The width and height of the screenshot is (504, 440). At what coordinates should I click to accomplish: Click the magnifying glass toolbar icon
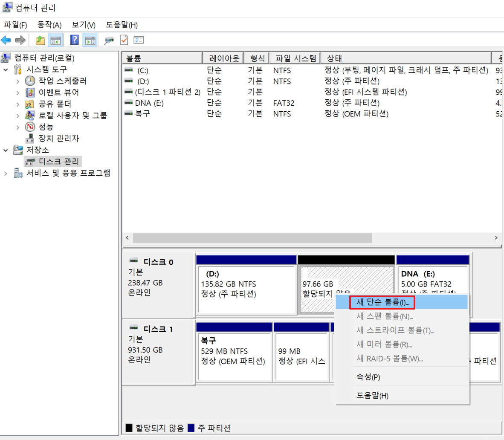pos(108,40)
